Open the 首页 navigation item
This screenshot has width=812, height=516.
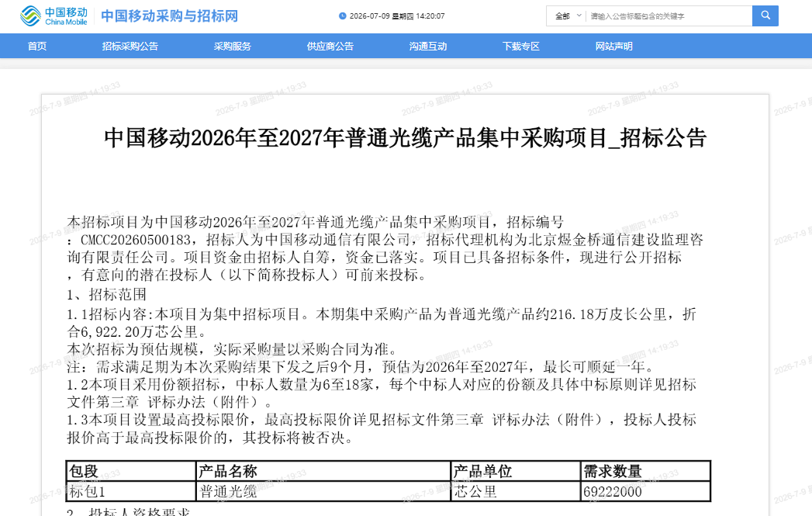pos(36,46)
